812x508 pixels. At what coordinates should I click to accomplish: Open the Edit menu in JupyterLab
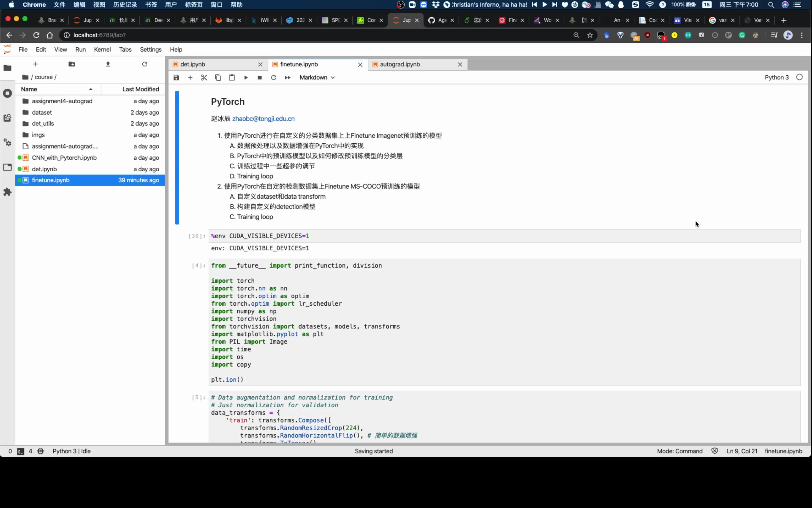point(41,49)
